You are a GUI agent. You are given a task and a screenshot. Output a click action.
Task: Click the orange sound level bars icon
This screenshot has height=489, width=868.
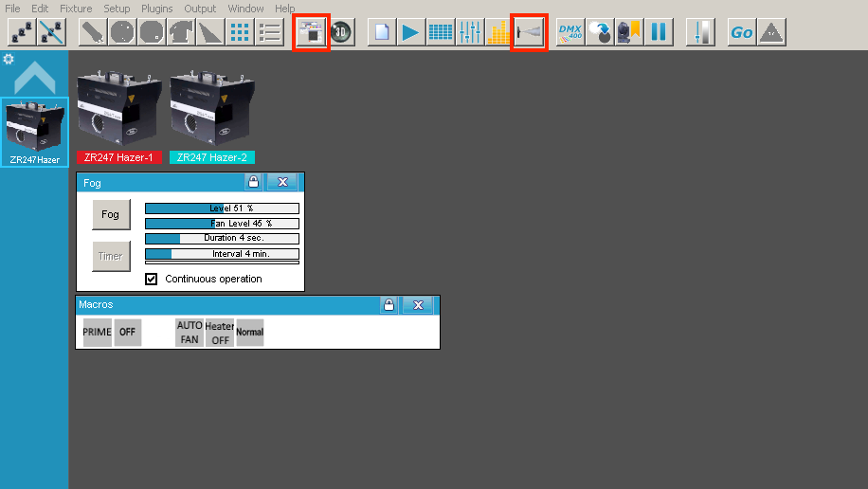coord(498,32)
